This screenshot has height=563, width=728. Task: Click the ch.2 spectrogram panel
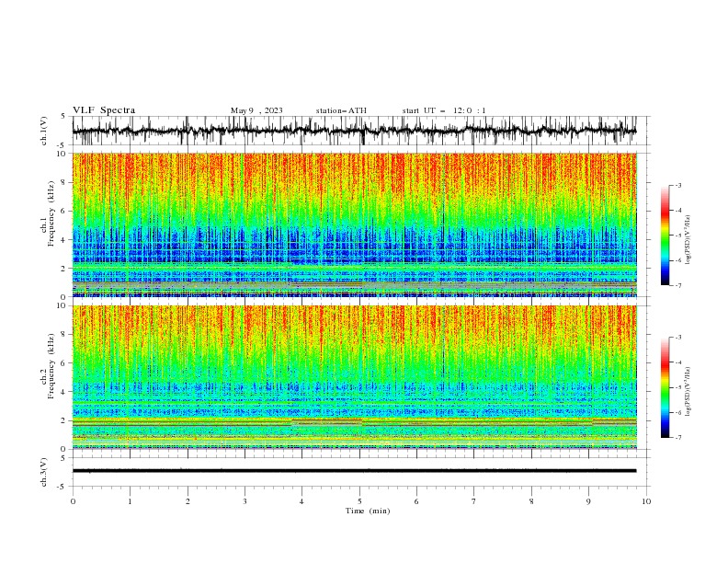[355, 377]
